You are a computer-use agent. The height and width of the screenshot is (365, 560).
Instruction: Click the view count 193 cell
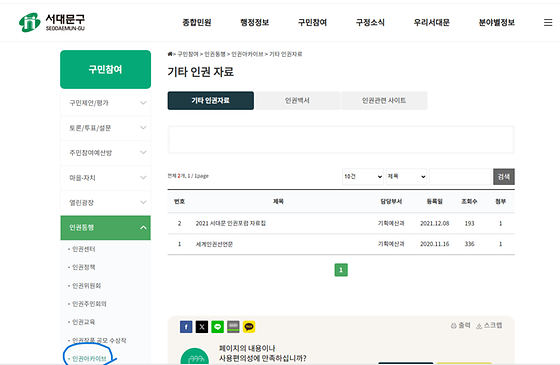click(x=469, y=223)
